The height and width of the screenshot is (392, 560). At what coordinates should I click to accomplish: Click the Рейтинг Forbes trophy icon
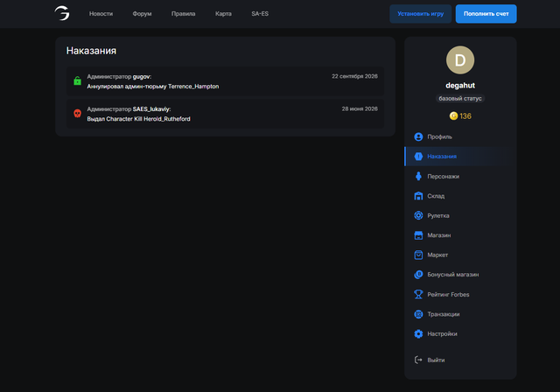(x=418, y=295)
